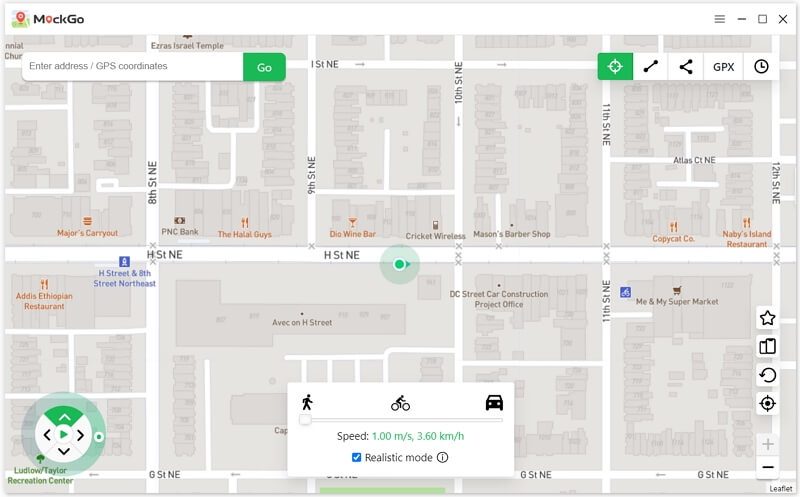The width and height of the screenshot is (800, 497).
Task: Select driving speed car icon
Action: click(x=494, y=403)
